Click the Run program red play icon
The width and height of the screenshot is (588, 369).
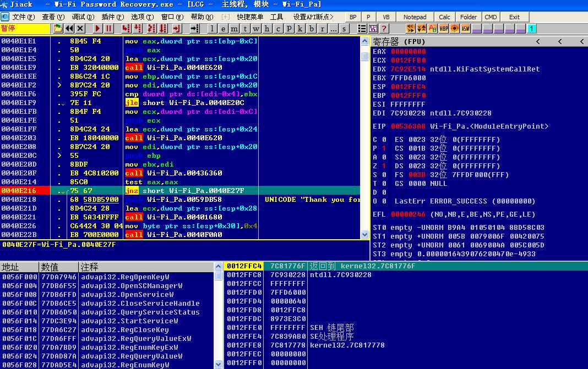[x=97, y=29]
